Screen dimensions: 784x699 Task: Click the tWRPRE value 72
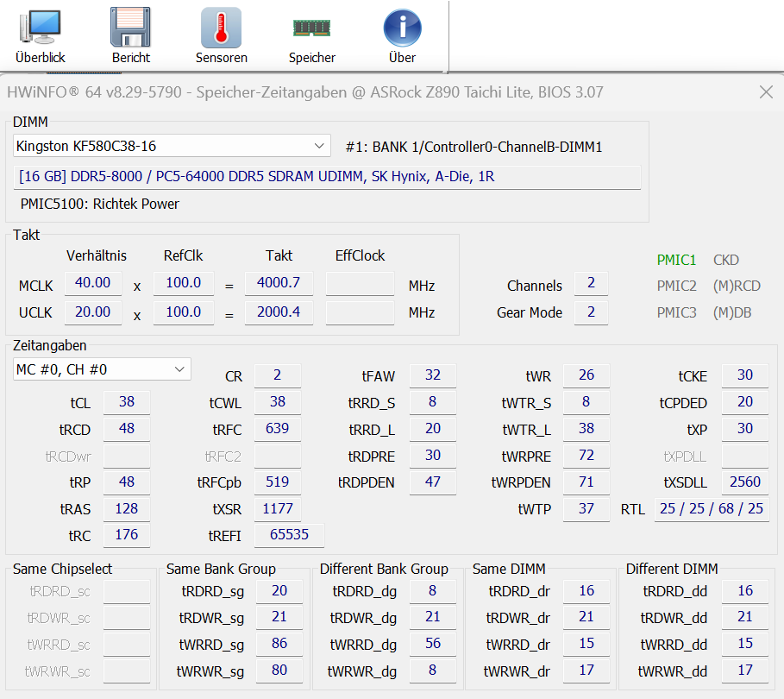(586, 456)
